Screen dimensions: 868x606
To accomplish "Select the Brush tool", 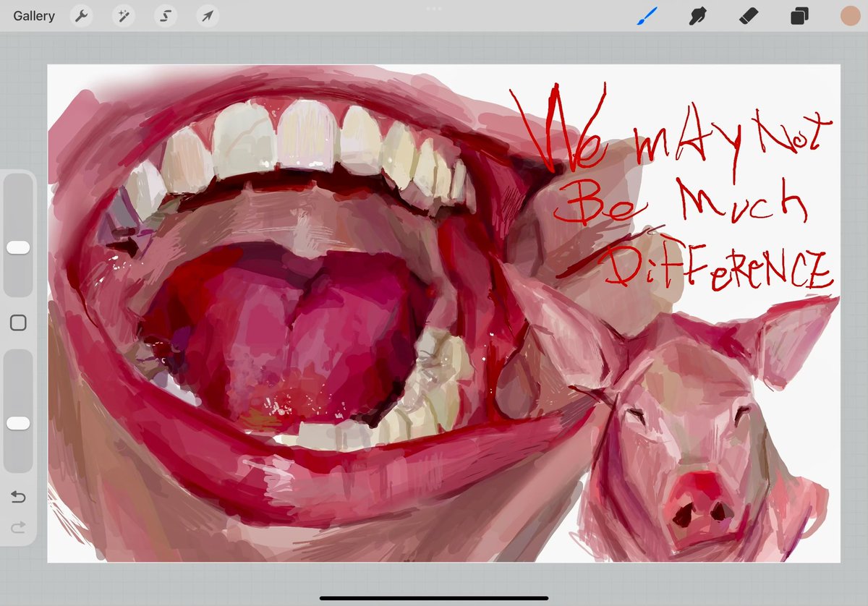I will point(646,16).
